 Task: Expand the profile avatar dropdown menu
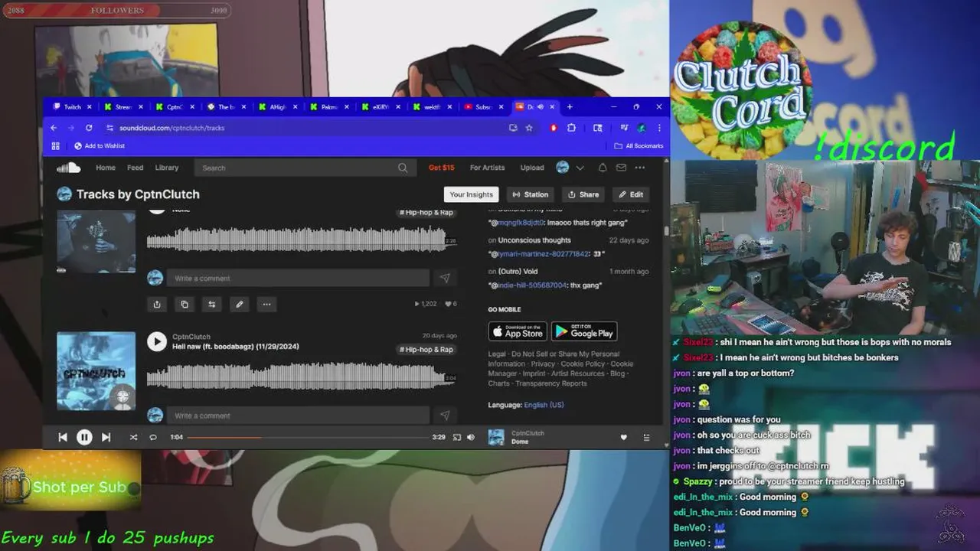[580, 168]
